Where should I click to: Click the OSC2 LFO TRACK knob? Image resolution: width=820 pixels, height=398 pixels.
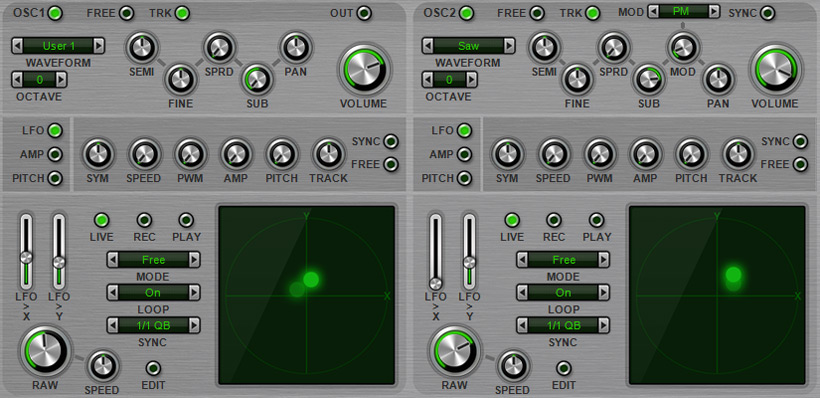737,154
